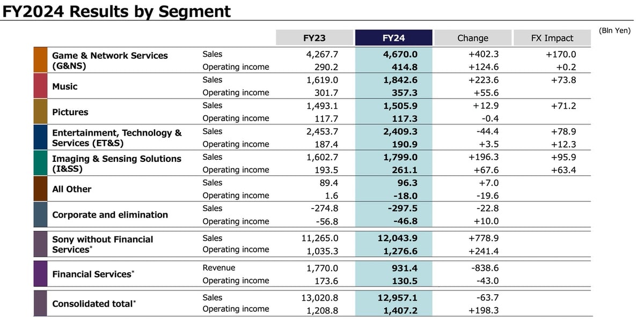Click the G&NS FY24 sales value 4,670.0
The height and width of the screenshot is (321, 644).
tap(400, 54)
